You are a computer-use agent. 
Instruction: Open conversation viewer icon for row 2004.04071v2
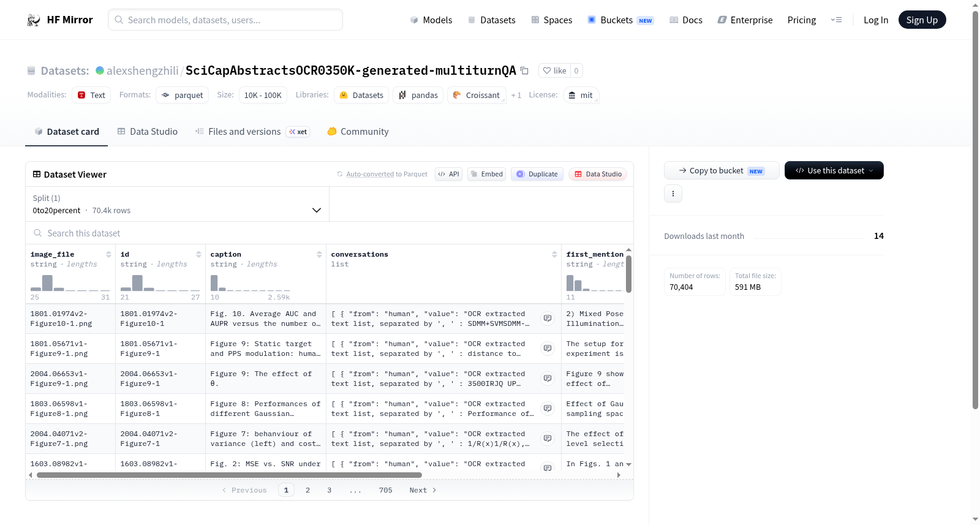pyautogui.click(x=548, y=439)
